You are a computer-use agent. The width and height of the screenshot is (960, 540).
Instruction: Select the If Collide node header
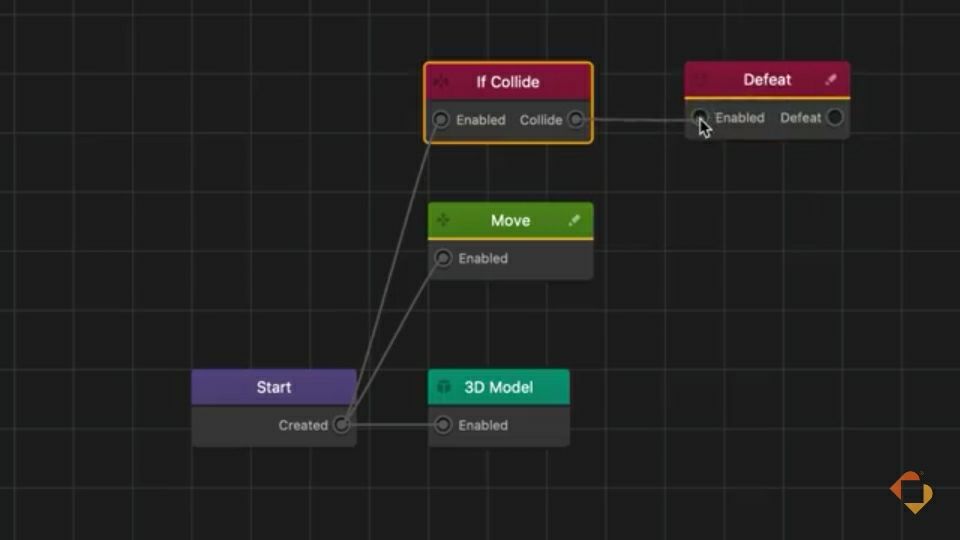508,82
